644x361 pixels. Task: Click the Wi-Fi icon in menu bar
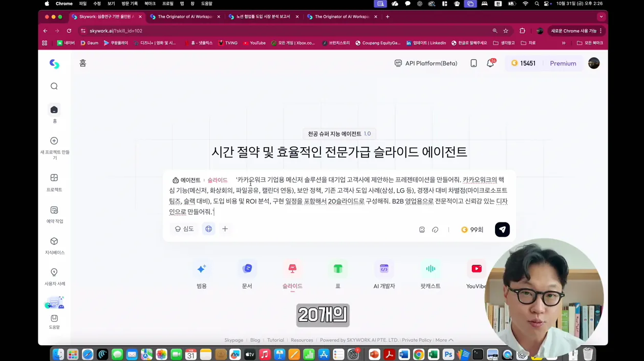coord(525,4)
